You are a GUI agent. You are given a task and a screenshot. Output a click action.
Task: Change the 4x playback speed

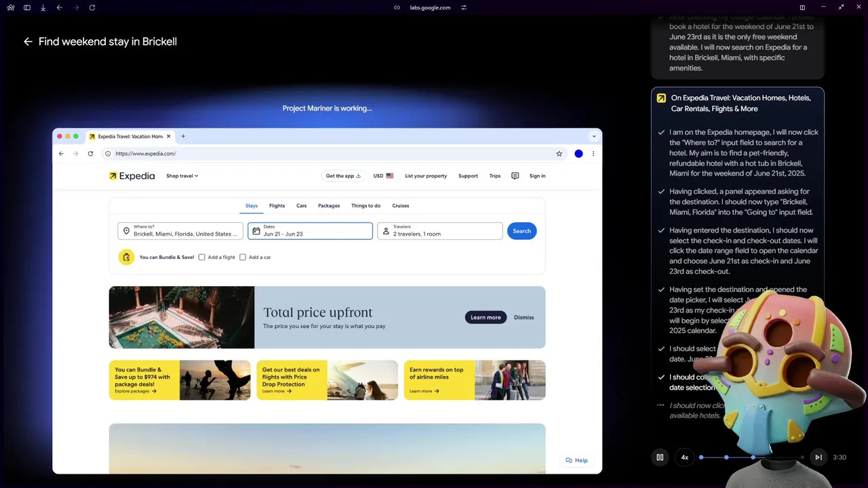[x=685, y=457]
